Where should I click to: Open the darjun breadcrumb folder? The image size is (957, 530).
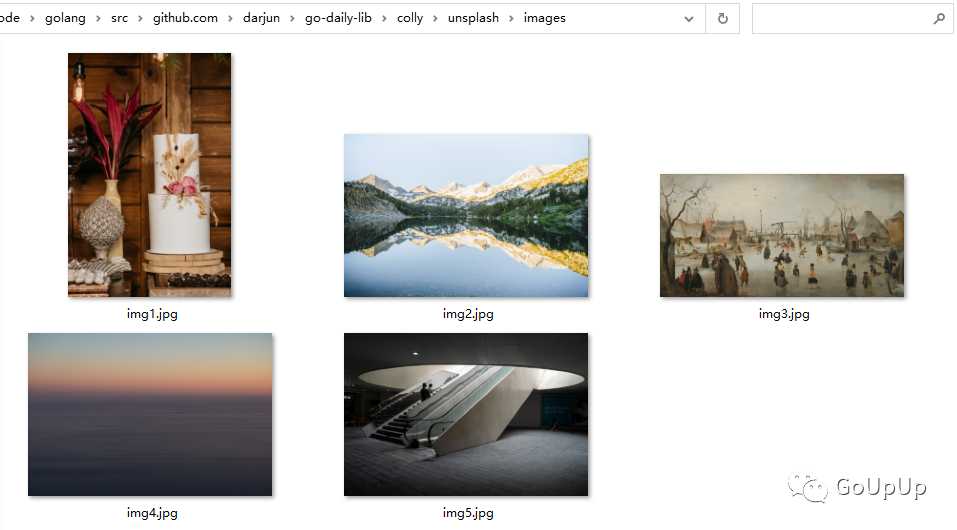pos(261,18)
